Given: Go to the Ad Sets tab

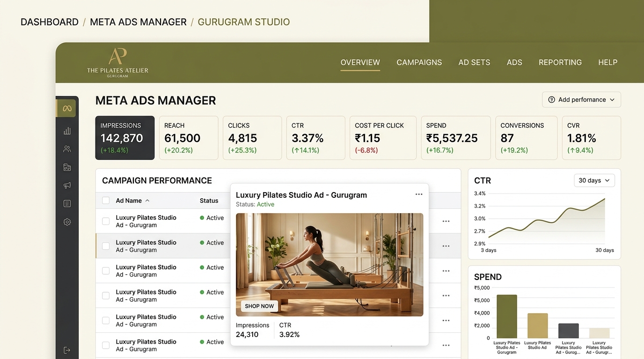Looking at the screenshot, I should (x=474, y=63).
